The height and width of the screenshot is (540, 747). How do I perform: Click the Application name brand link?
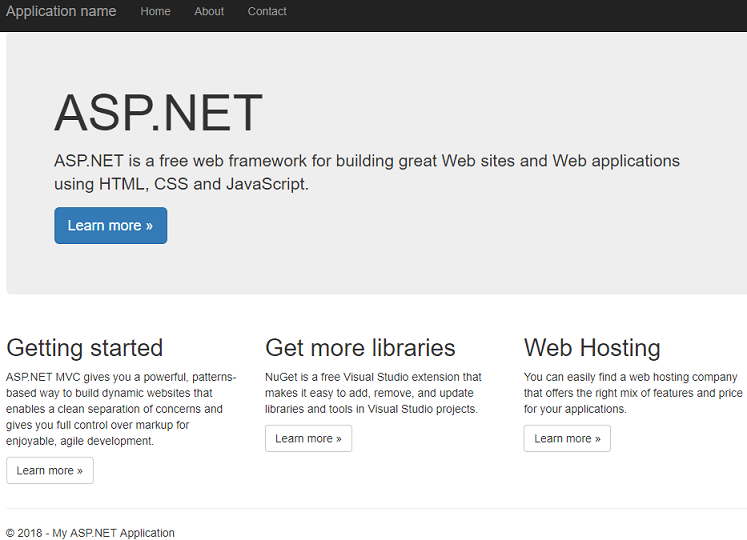[x=61, y=11]
